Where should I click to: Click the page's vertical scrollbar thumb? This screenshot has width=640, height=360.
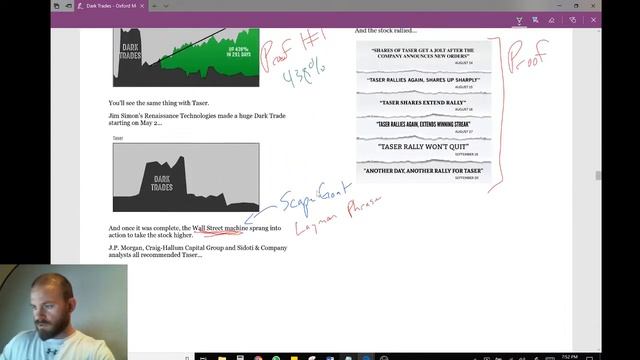[x=598, y=176]
